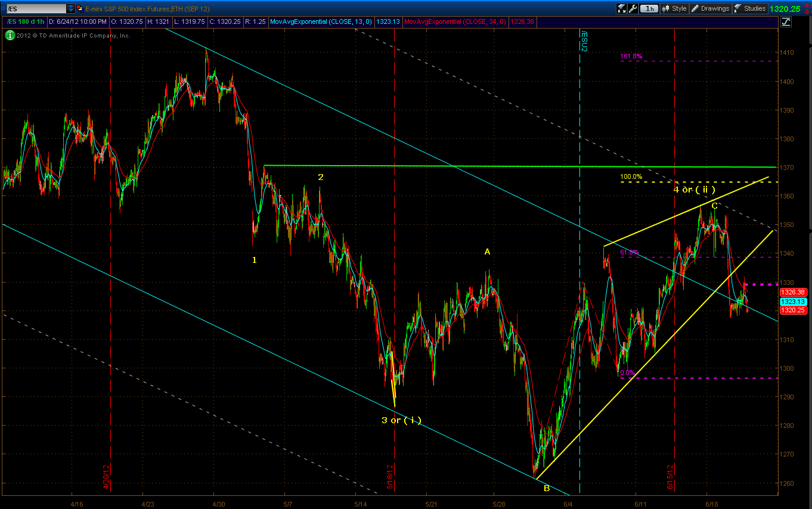Viewport: 812px width, 509px height.
Task: Open chart settings wrench icon
Action: pyautogui.click(x=633, y=8)
